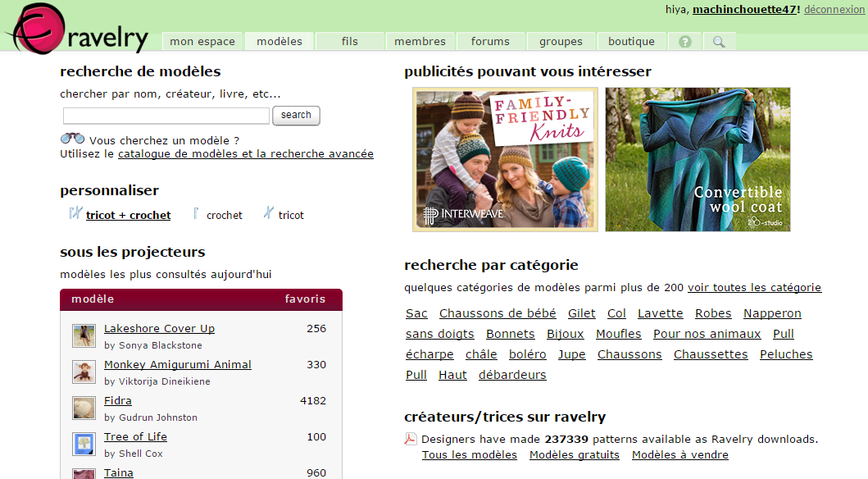868x479 pixels.
Task: Open the Modèles à vendre link
Action: (x=680, y=455)
